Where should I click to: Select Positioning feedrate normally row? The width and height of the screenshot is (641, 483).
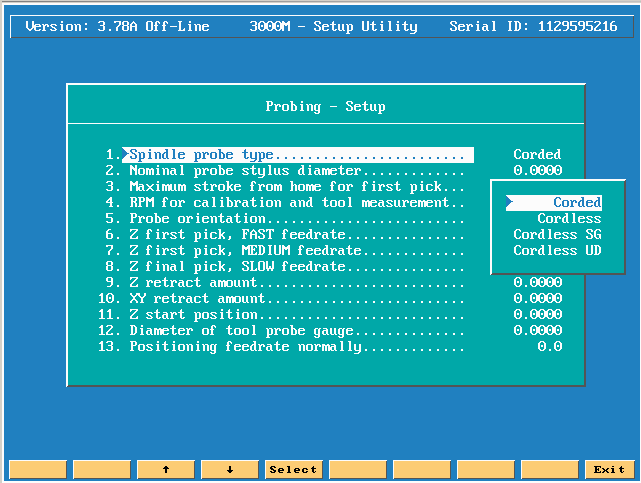281,347
